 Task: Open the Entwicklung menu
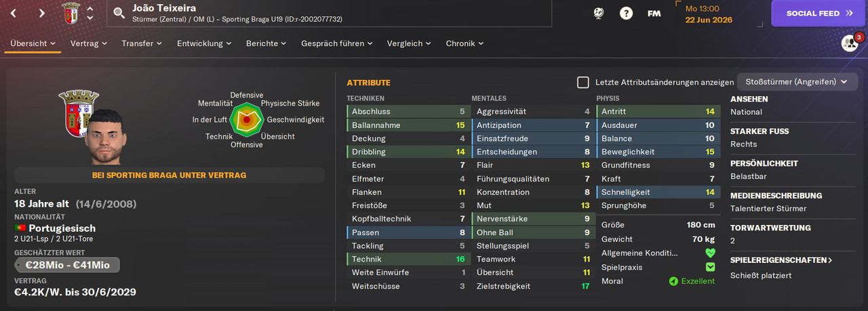(204, 43)
